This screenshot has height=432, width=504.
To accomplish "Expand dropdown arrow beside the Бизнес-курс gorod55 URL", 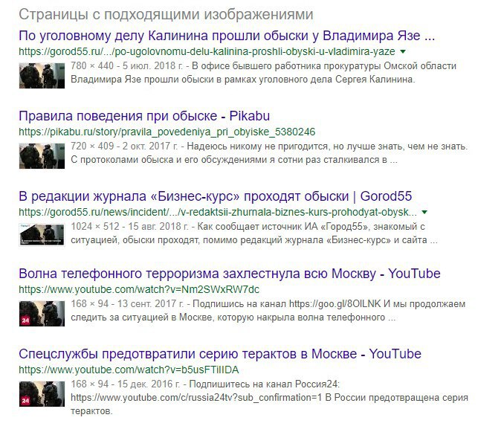I will point(424,212).
